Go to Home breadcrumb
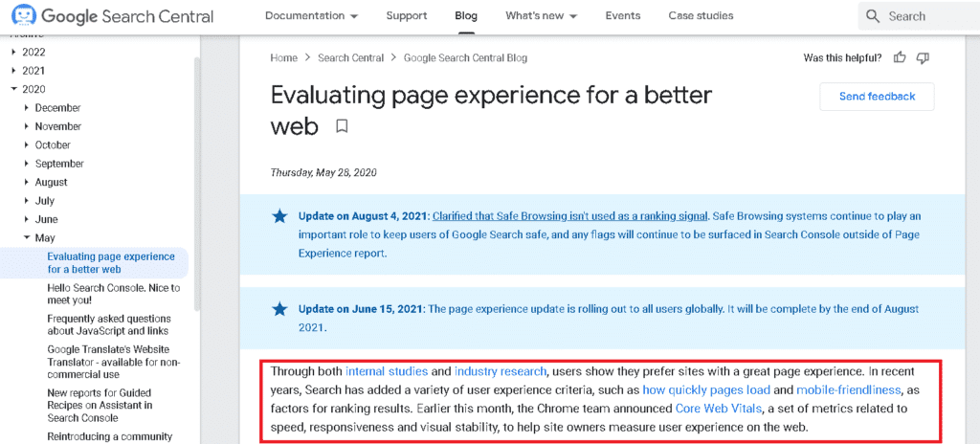This screenshot has height=444, width=980. [x=283, y=58]
